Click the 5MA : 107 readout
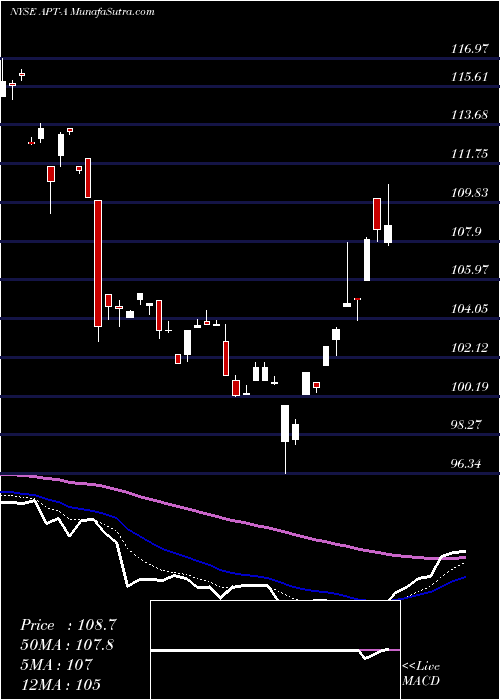500x700 pixels. [56, 665]
